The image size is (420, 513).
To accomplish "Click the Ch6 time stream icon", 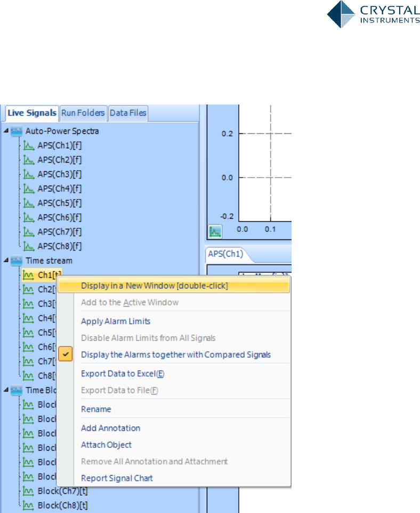I will (x=28, y=347).
